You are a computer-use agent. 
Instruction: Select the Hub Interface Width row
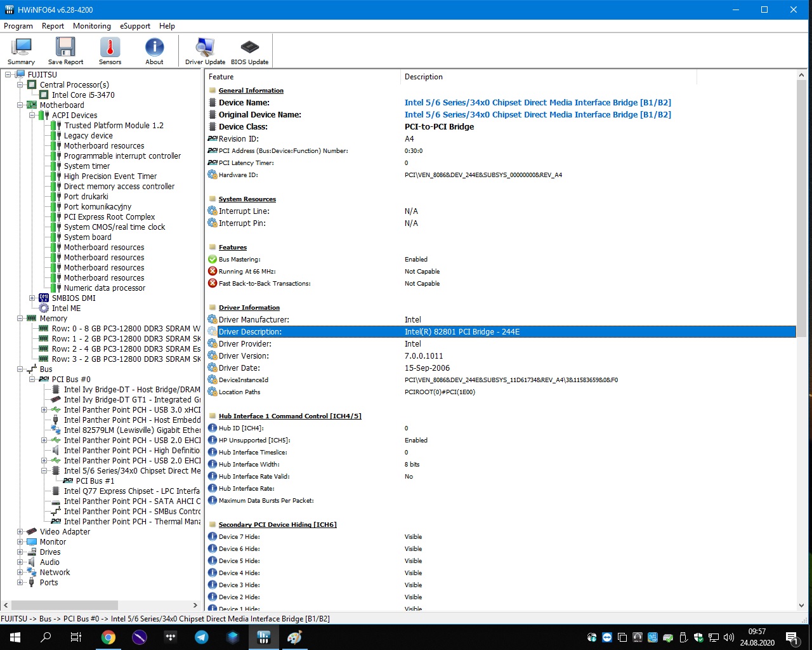(501, 465)
